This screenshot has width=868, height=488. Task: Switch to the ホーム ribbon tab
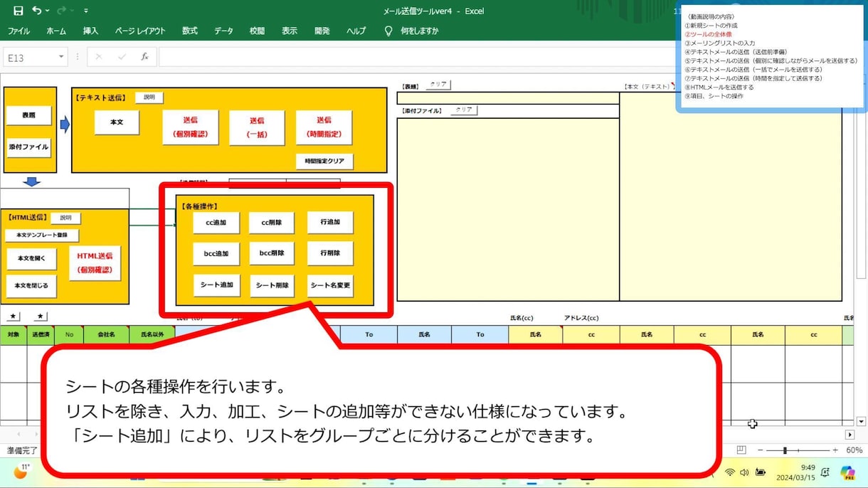(x=56, y=31)
